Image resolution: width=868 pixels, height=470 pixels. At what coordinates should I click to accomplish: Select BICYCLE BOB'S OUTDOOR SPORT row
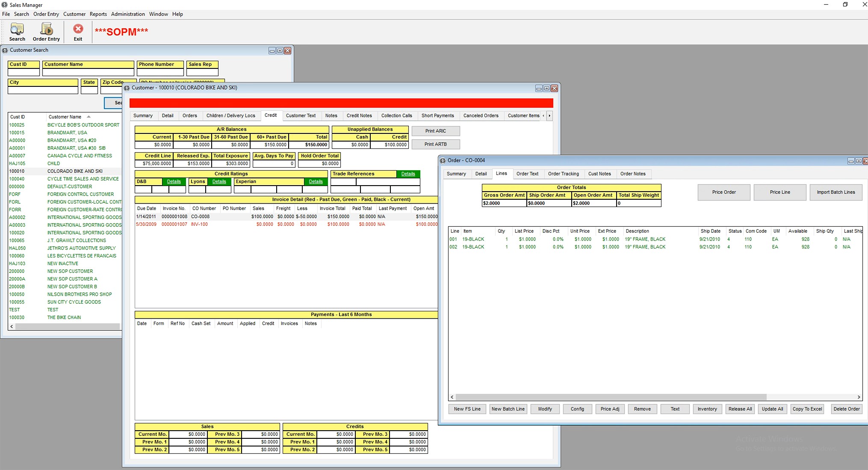coord(65,125)
